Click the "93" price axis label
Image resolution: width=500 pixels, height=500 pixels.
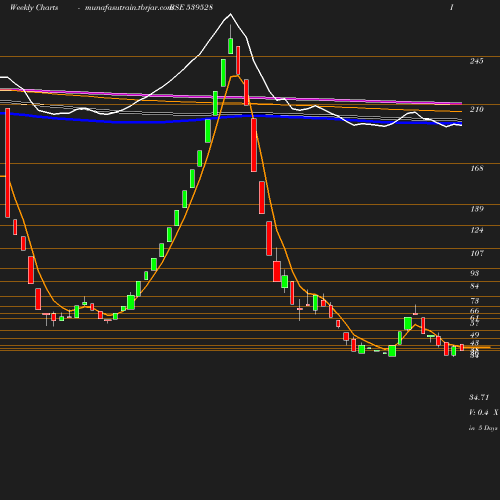475,273
